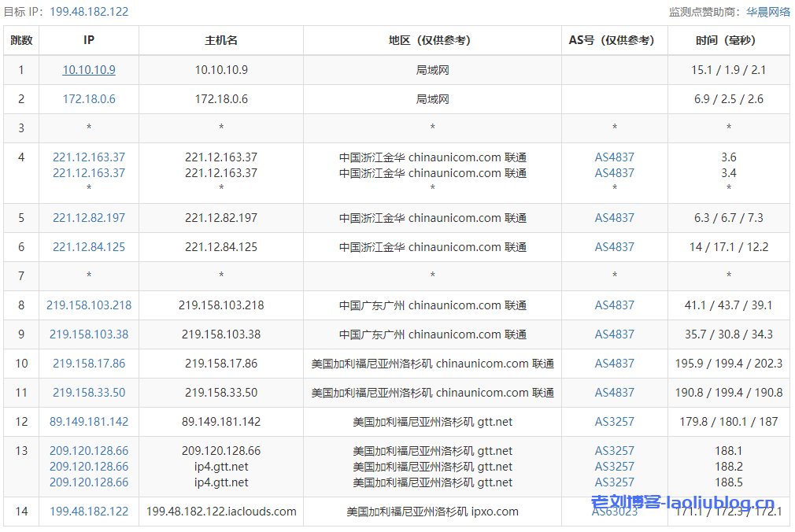Screen dimensions: 795x532
Task: Click IP link 219.158.33.50 in hop 11
Action: pos(89,393)
